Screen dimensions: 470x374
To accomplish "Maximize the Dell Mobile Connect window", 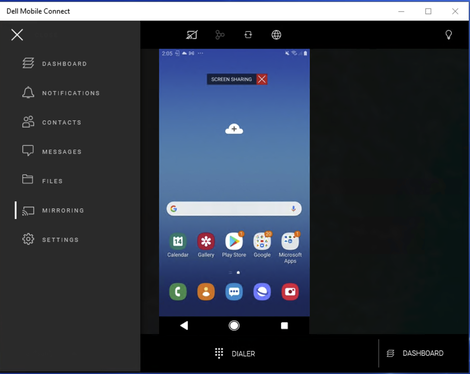I will [428, 11].
